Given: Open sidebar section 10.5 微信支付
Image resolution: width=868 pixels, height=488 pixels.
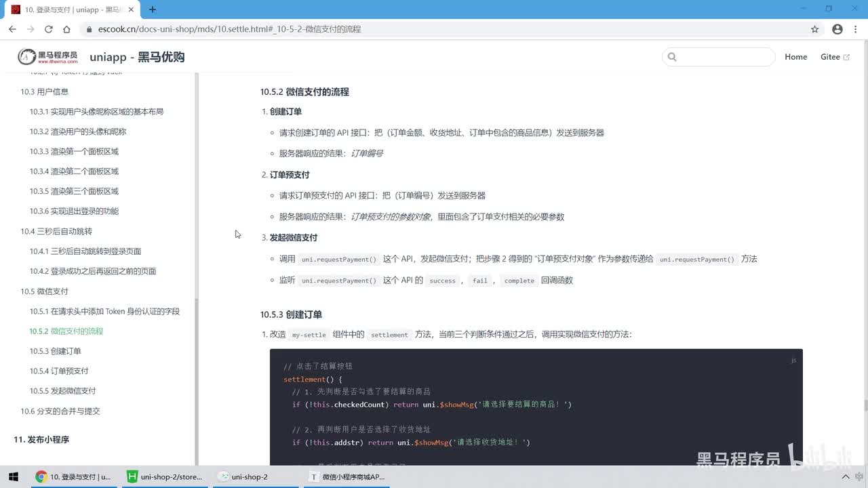Looking at the screenshot, I should (x=44, y=291).
